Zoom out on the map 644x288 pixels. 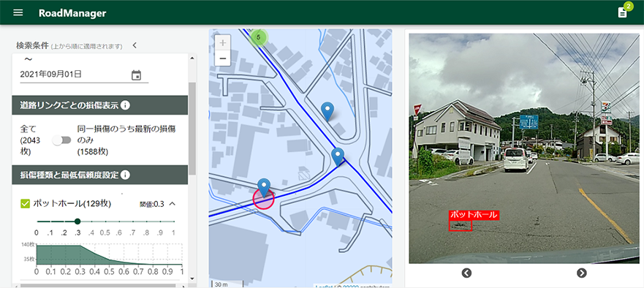[223, 58]
